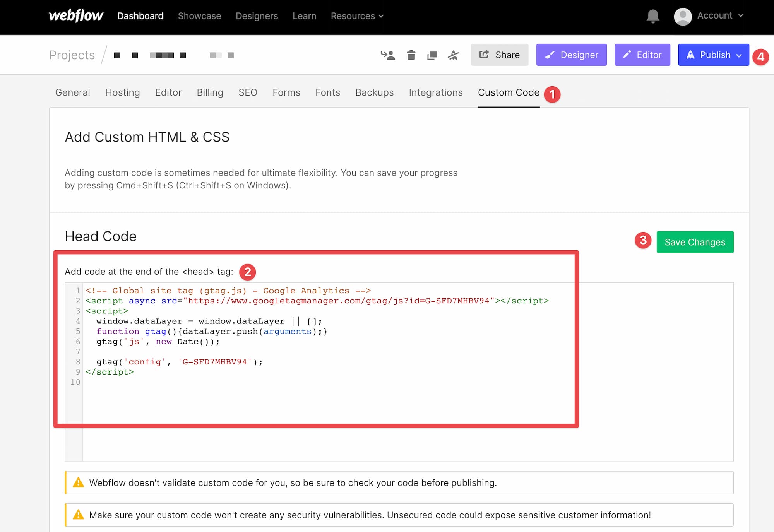Switch to the Backups tab

[374, 92]
